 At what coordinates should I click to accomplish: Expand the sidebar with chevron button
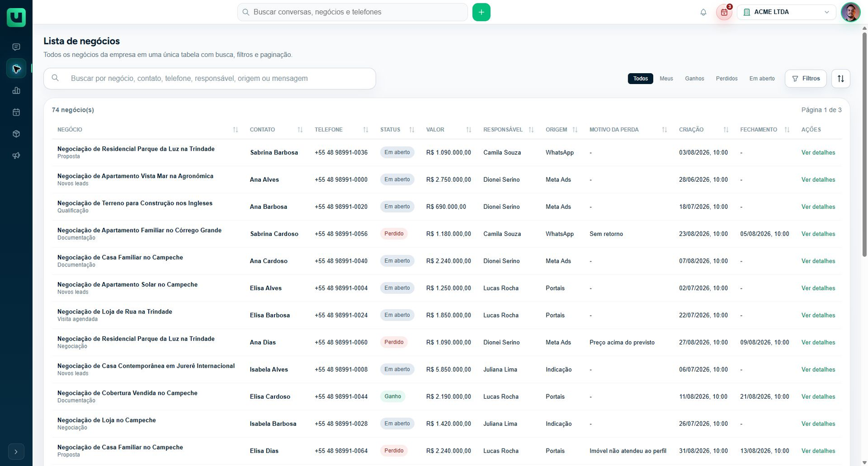click(16, 451)
